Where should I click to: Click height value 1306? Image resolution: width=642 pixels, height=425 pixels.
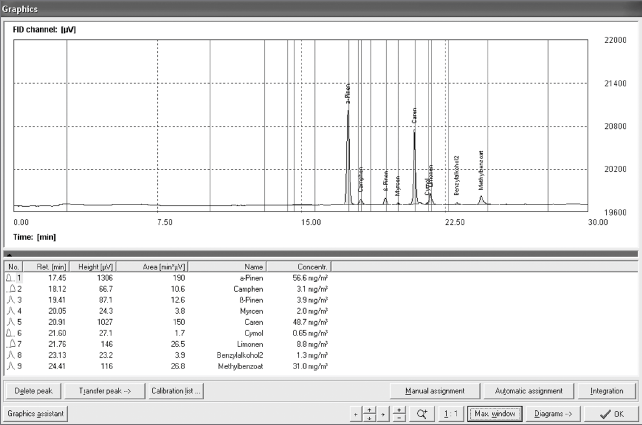105,278
